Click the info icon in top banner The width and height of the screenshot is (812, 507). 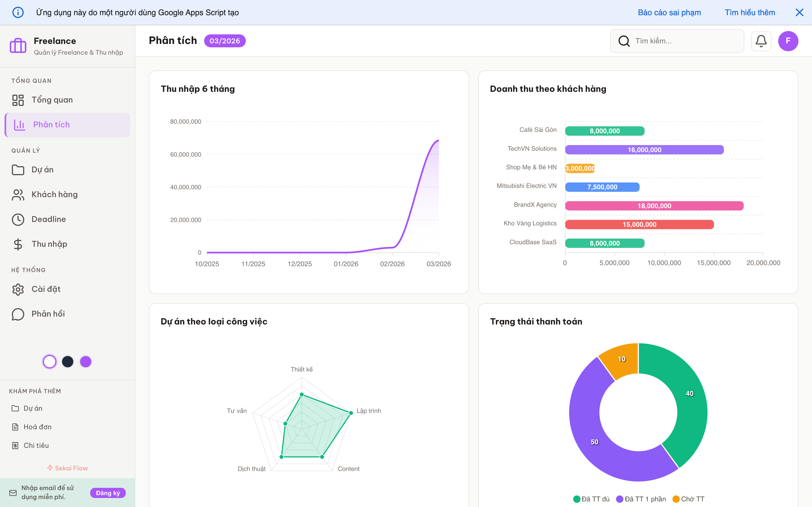(x=18, y=12)
